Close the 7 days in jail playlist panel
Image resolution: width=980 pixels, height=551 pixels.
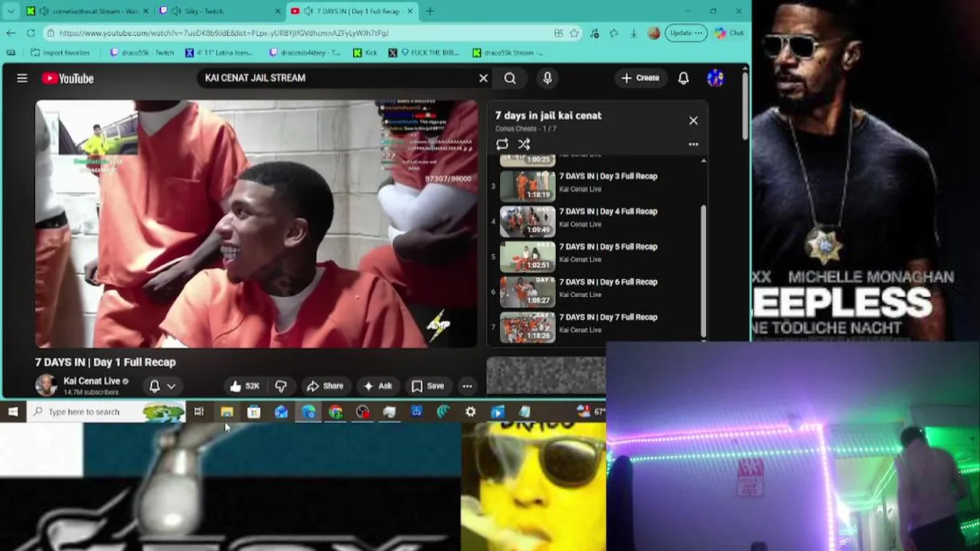click(693, 120)
